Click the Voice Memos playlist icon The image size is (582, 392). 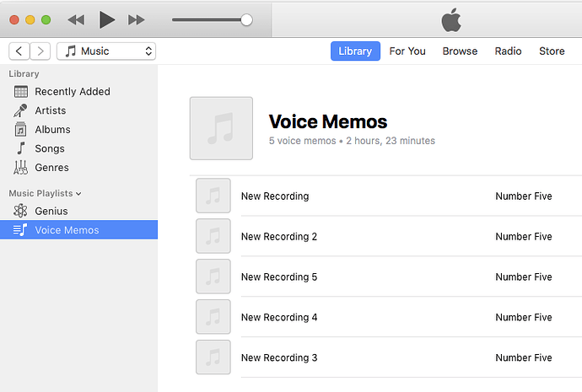coord(20,229)
